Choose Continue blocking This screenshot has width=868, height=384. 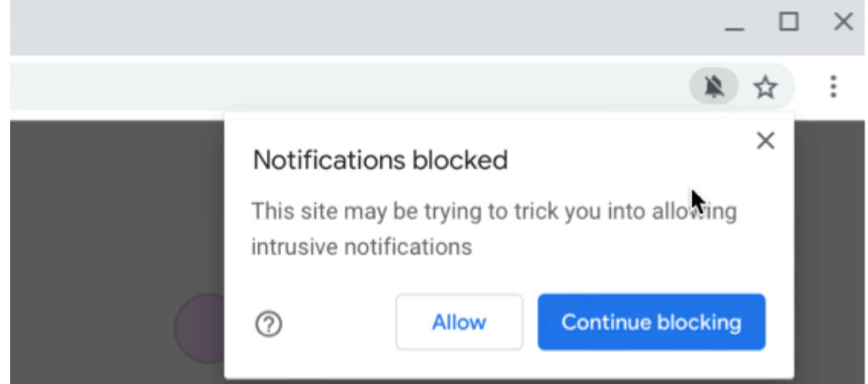coord(651,322)
